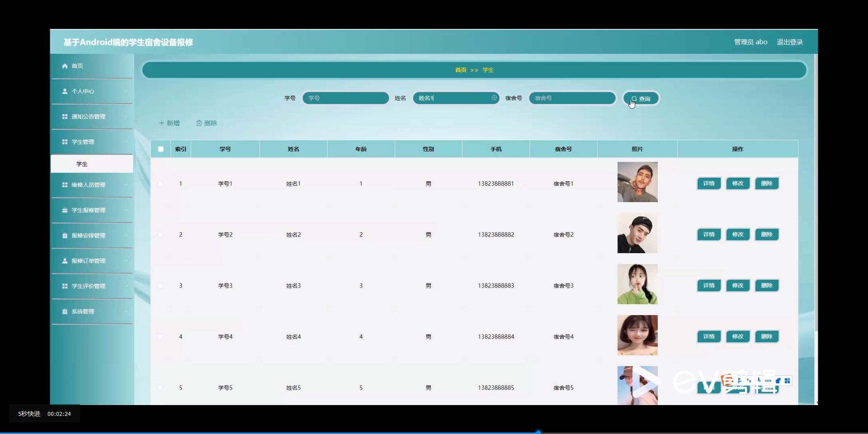The image size is (868, 434).
Task: Expand the 学生报修管理 sidebar section
Action: (x=127, y=210)
